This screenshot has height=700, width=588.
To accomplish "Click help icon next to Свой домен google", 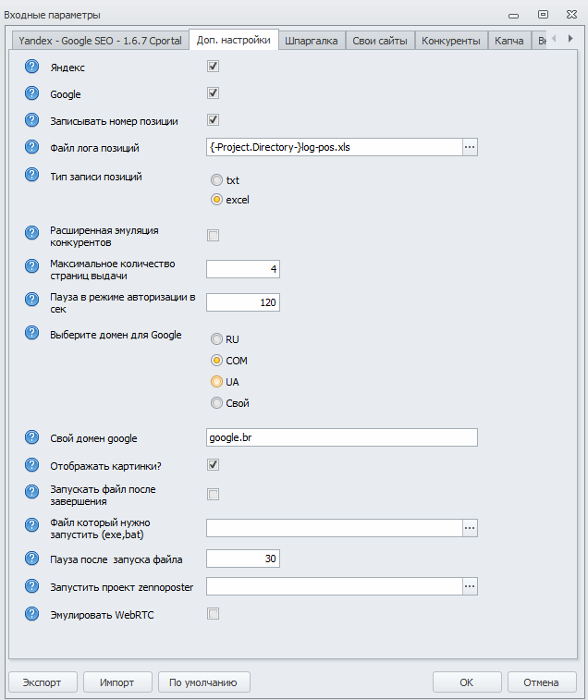I will coord(32,437).
